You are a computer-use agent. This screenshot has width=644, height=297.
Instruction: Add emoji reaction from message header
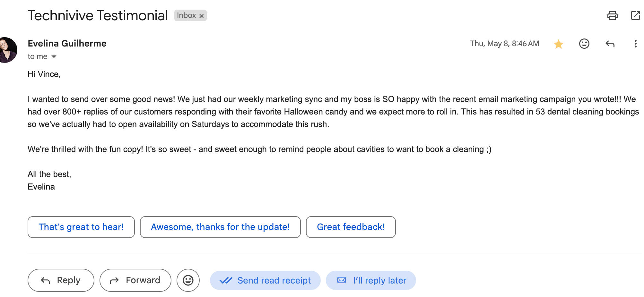pyautogui.click(x=584, y=44)
